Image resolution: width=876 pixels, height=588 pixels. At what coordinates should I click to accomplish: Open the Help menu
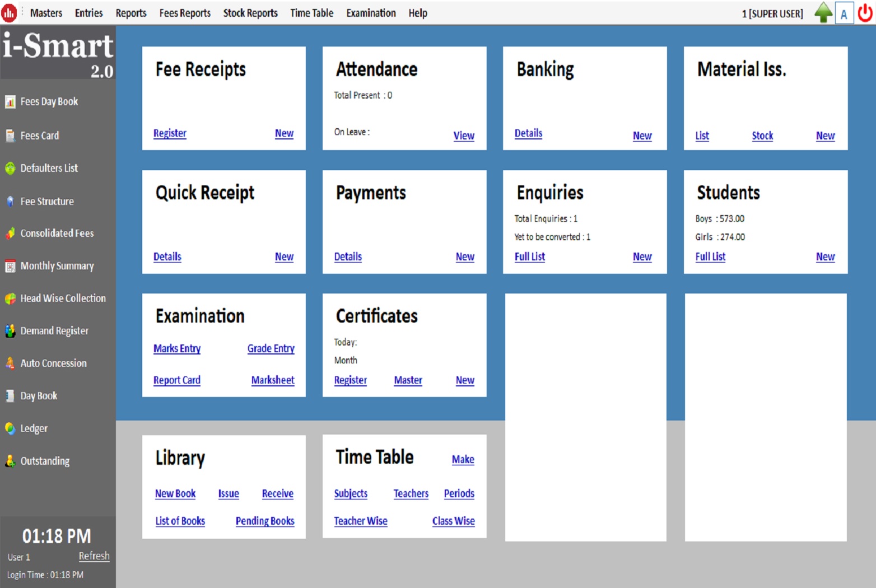(418, 13)
